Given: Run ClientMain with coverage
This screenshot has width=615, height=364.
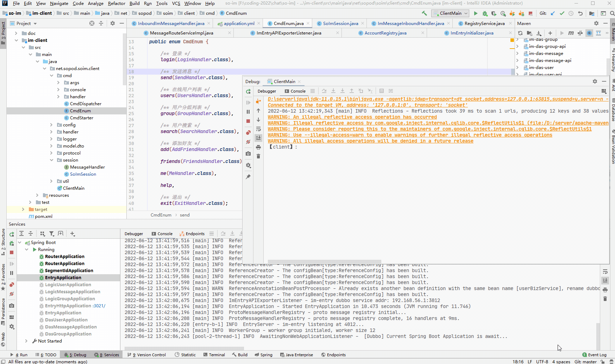Looking at the screenshot, I should (494, 13).
